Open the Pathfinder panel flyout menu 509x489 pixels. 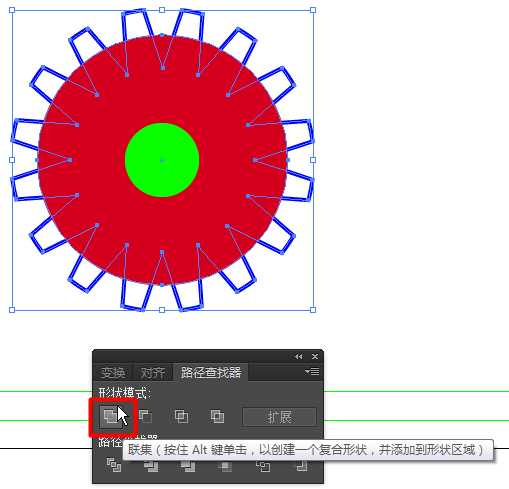tap(312, 371)
